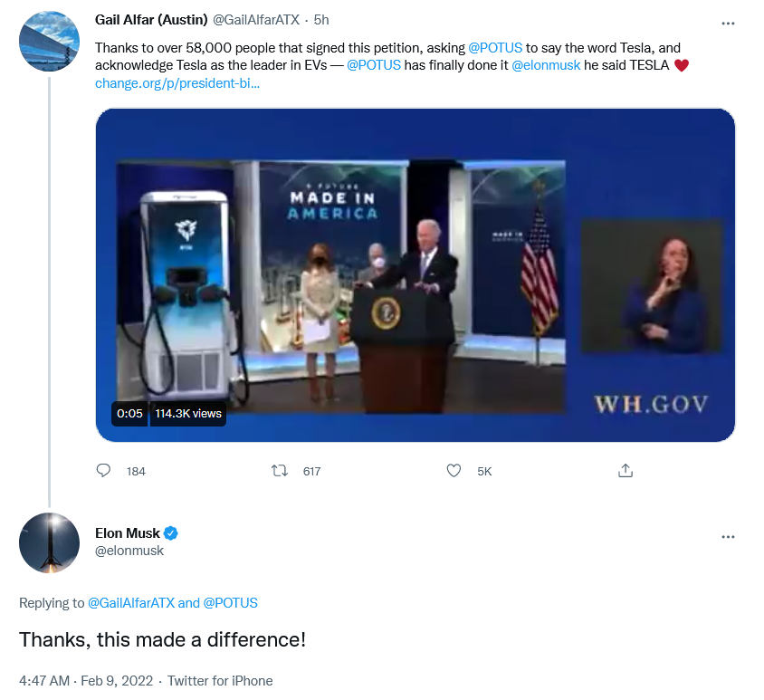Click the Twitter for iPhone source label
The width and height of the screenshot is (764, 700).
coord(219,681)
